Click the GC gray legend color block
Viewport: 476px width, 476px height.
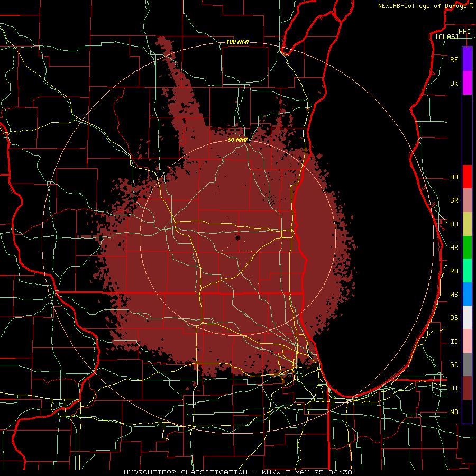467,364
